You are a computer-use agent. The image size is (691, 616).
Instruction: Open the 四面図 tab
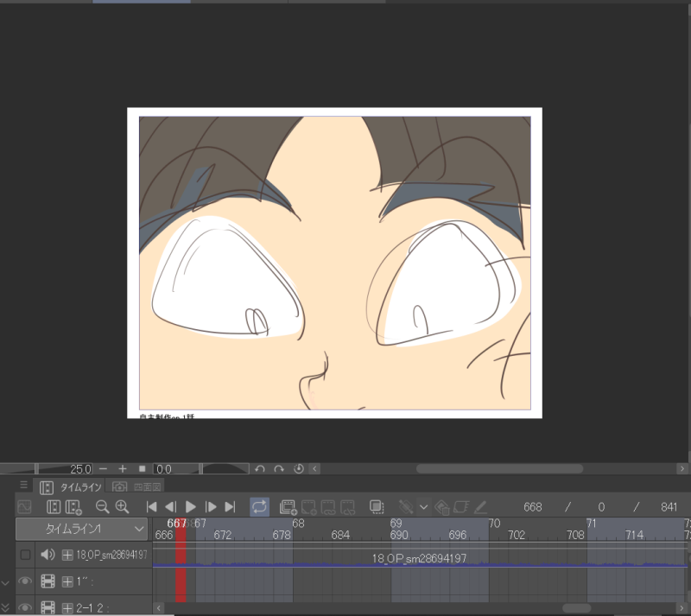pyautogui.click(x=138, y=487)
